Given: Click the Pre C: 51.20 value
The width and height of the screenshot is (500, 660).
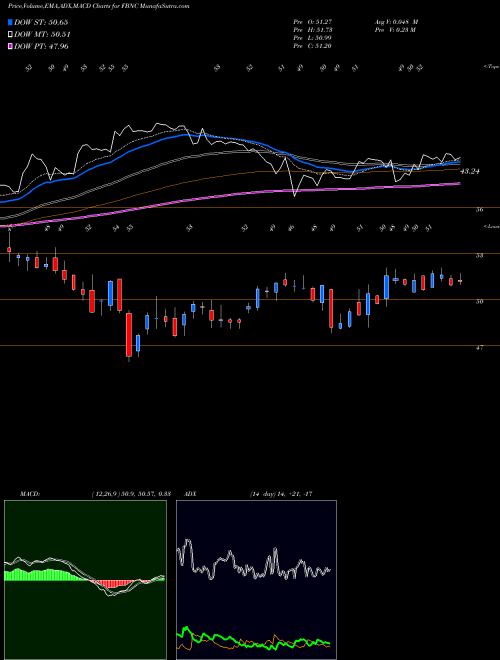Looking at the screenshot, I should [312, 46].
